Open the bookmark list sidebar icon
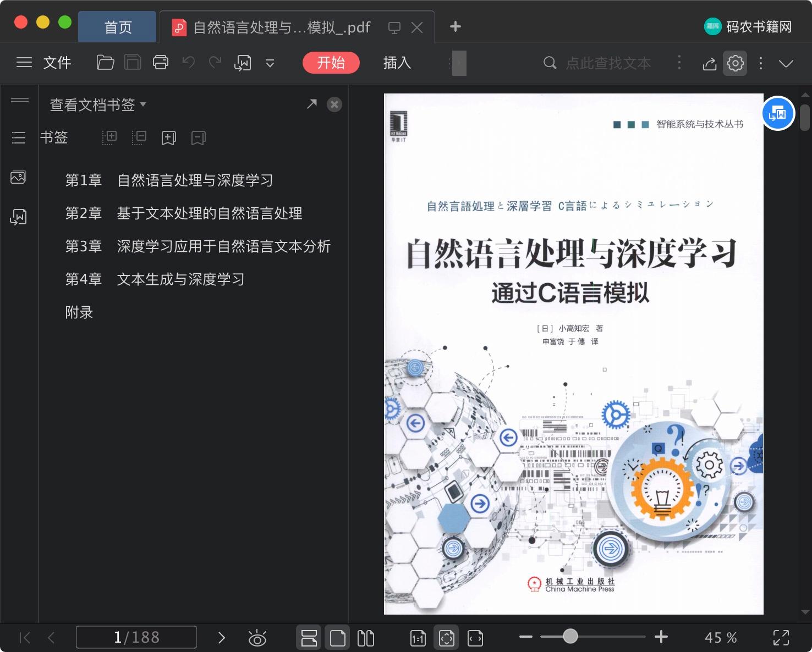Viewport: 812px width, 652px height. coord(19,137)
